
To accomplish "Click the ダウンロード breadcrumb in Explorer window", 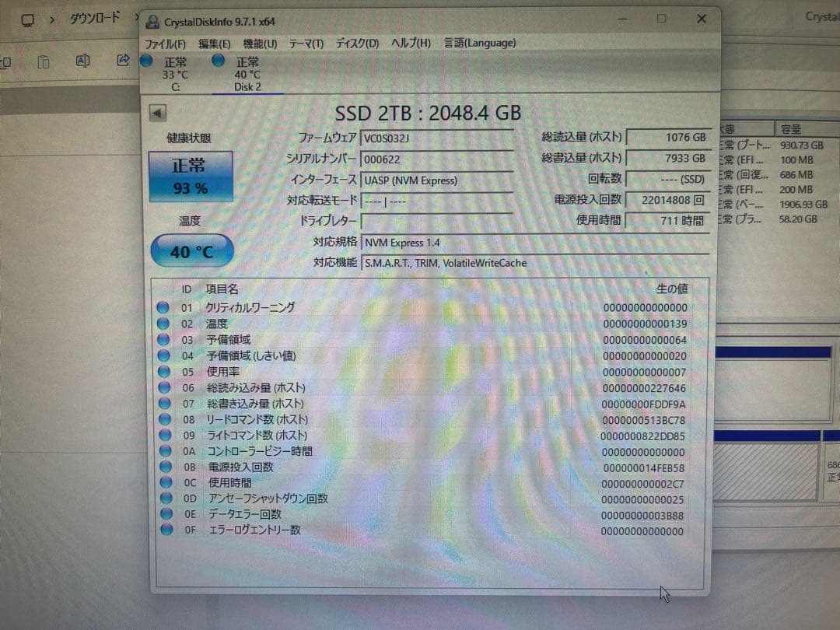I will click(96, 19).
